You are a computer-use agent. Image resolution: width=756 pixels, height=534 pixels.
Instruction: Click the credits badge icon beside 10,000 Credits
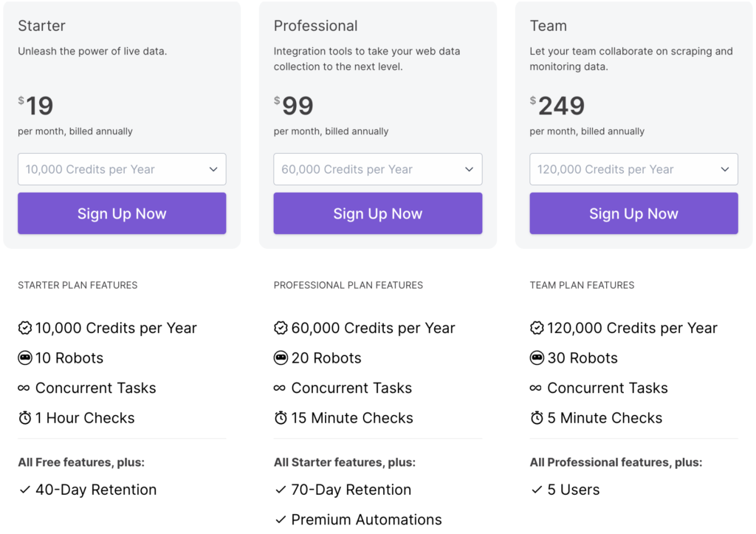pos(24,327)
